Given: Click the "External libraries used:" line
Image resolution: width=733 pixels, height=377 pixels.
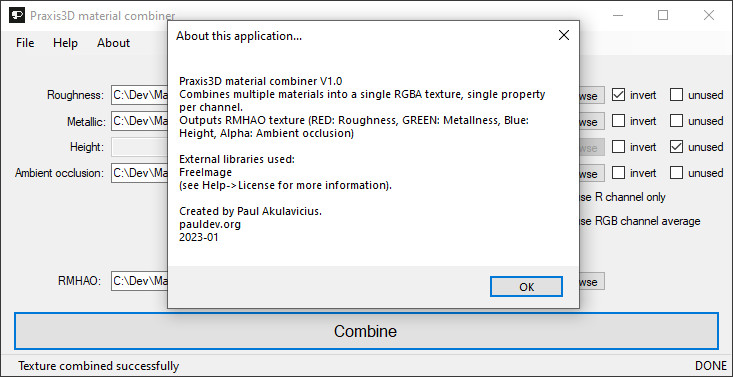Looking at the screenshot, I should [x=237, y=159].
